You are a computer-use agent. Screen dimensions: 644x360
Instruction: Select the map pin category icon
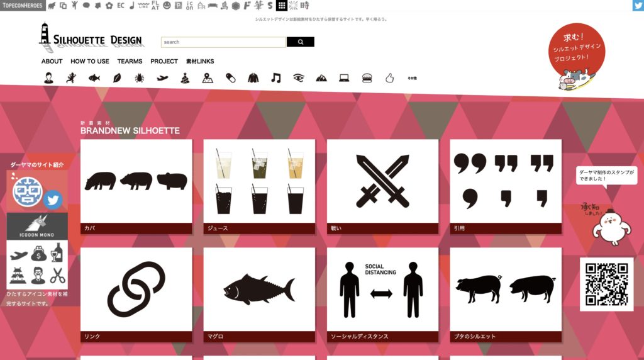208,77
